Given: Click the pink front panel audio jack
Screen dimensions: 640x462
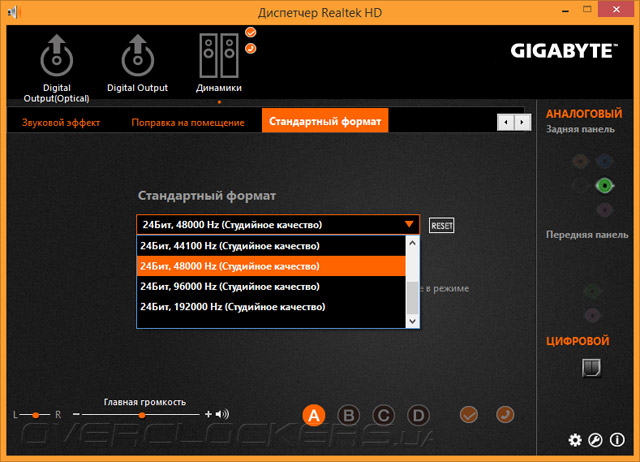Looking at the screenshot, I should [592, 315].
